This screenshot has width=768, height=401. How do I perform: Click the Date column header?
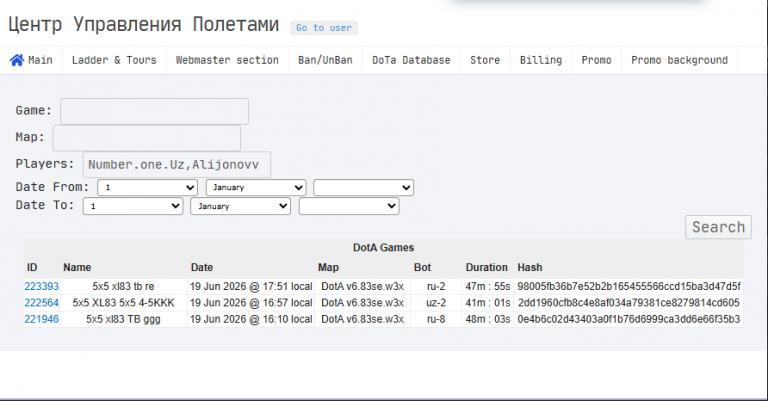point(202,267)
